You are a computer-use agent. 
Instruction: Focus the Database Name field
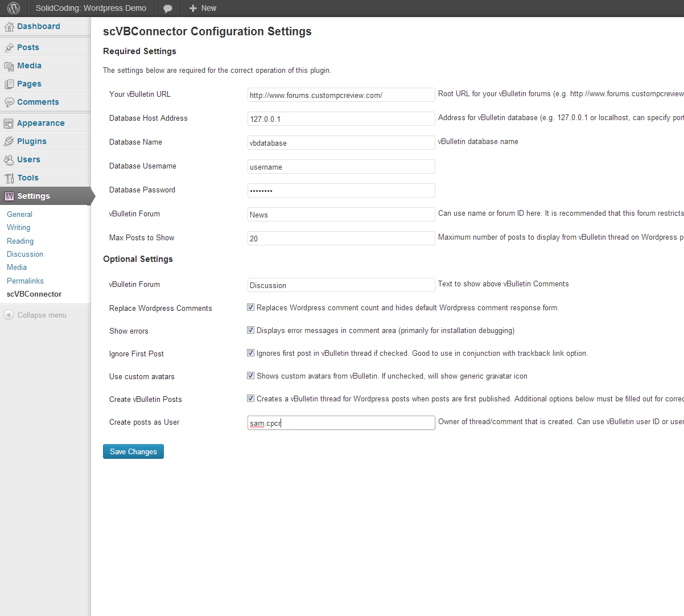click(x=341, y=142)
